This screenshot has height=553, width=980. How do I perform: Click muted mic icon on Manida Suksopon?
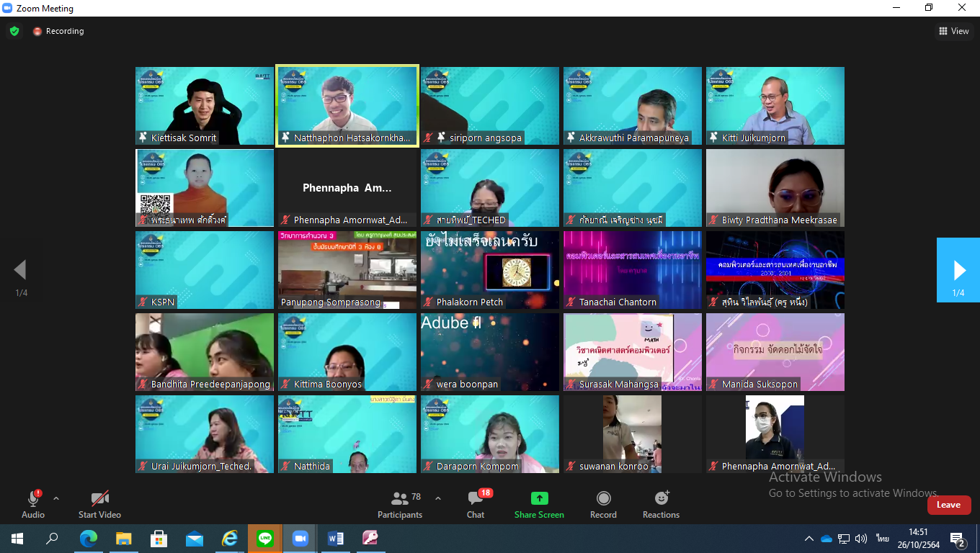714,384
